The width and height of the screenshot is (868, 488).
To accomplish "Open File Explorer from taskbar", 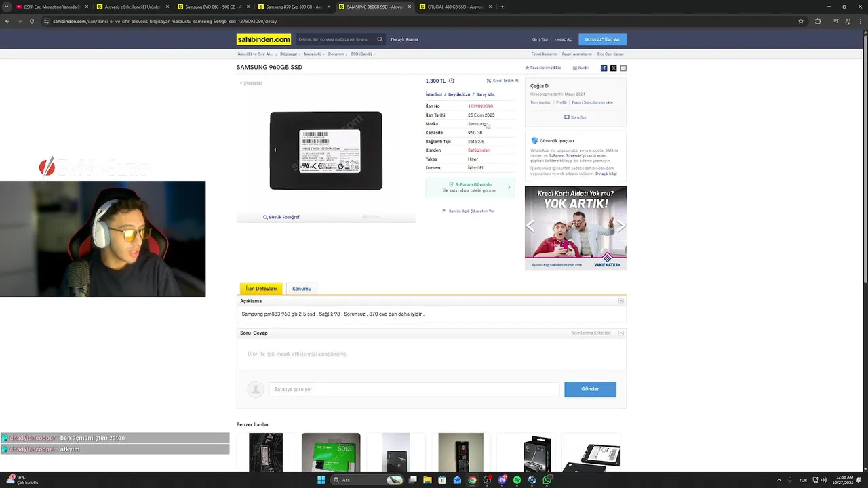I will pyautogui.click(x=427, y=480).
